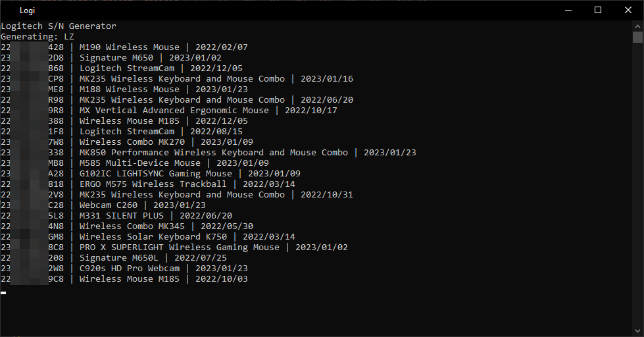Screen dimensions: 644x337
Task: Click the Logitech S/N Generator header text
Action: pos(59,26)
